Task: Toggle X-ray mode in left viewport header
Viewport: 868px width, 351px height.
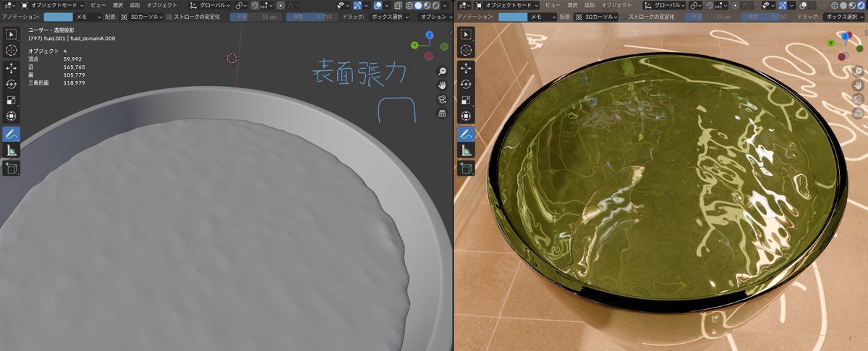Action: [398, 5]
